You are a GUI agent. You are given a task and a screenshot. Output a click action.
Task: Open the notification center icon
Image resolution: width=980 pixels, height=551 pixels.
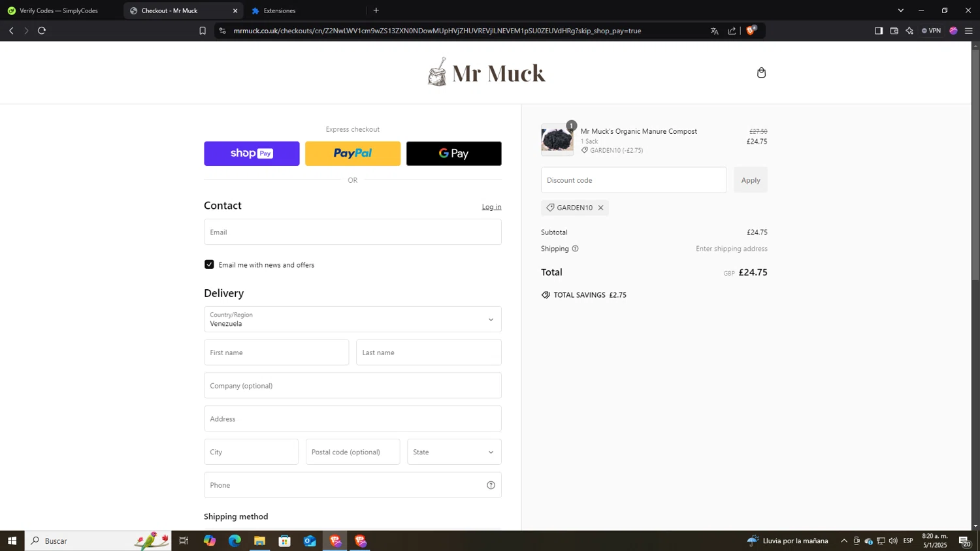click(x=964, y=541)
